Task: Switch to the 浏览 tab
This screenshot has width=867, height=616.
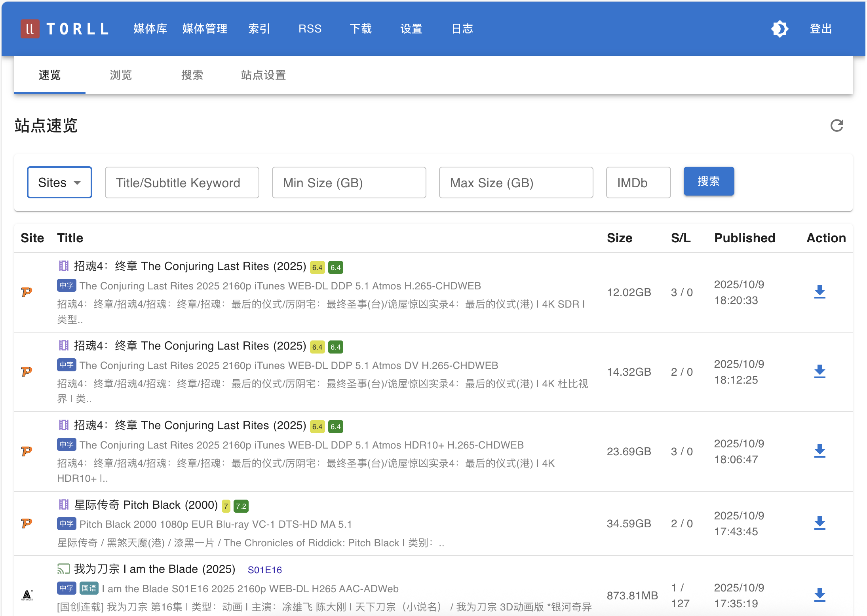Action: (x=121, y=75)
